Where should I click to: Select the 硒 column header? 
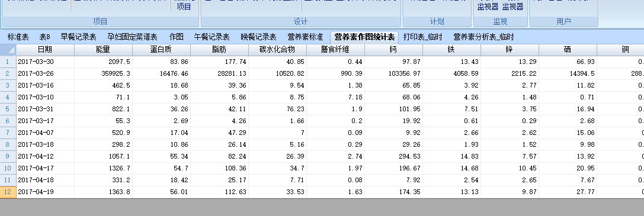[568, 50]
